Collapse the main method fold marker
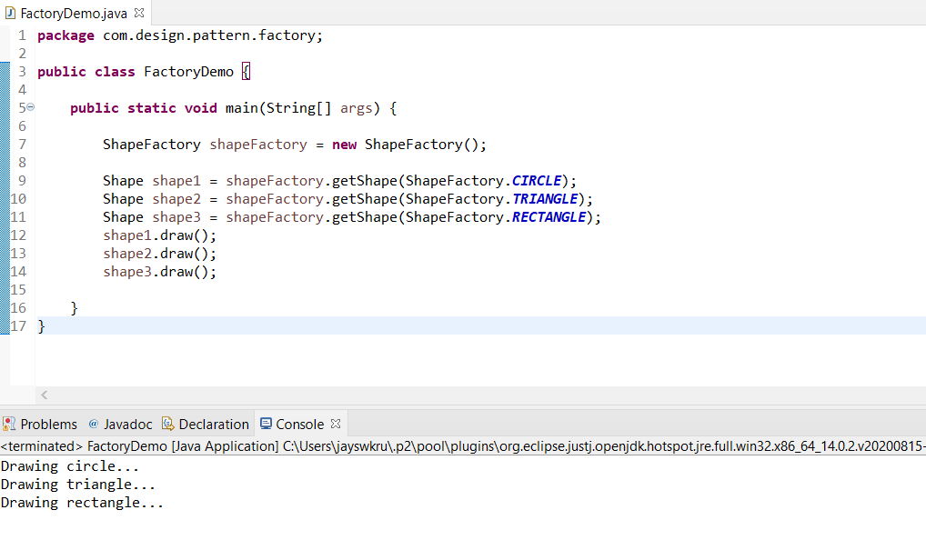The image size is (926, 560). 31,106
